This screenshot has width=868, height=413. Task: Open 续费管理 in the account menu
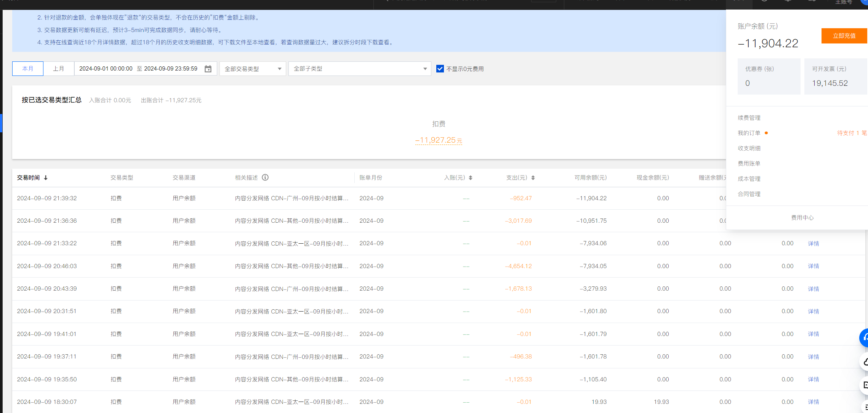pyautogui.click(x=749, y=118)
